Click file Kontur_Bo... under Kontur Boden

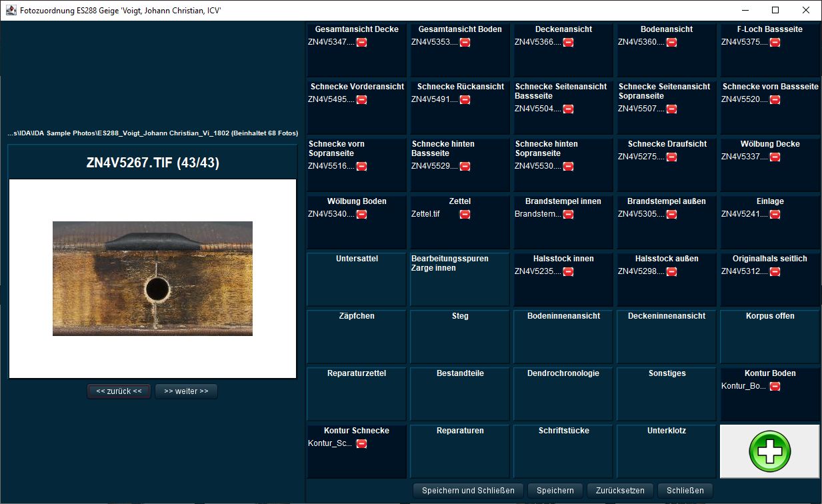(x=743, y=387)
